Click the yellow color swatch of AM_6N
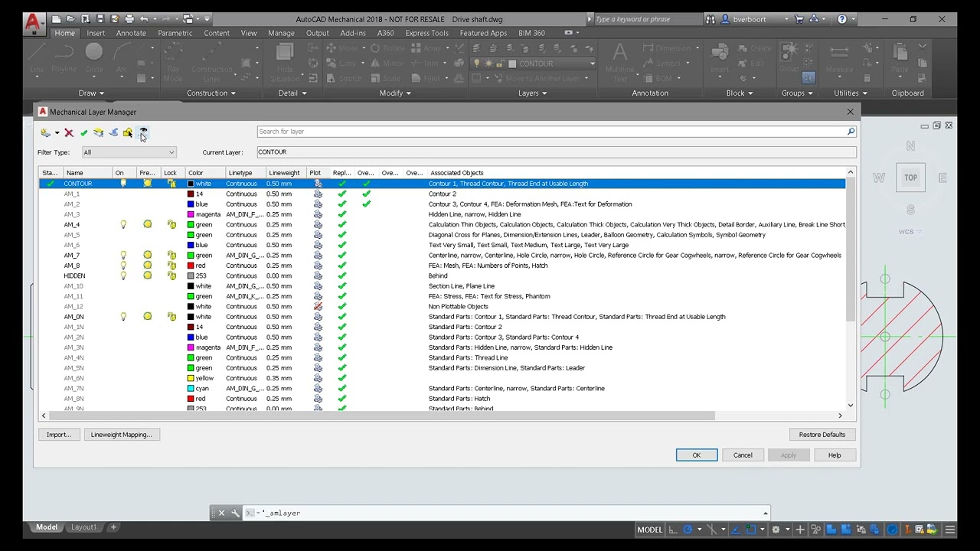This screenshot has width=980, height=551. [x=191, y=378]
